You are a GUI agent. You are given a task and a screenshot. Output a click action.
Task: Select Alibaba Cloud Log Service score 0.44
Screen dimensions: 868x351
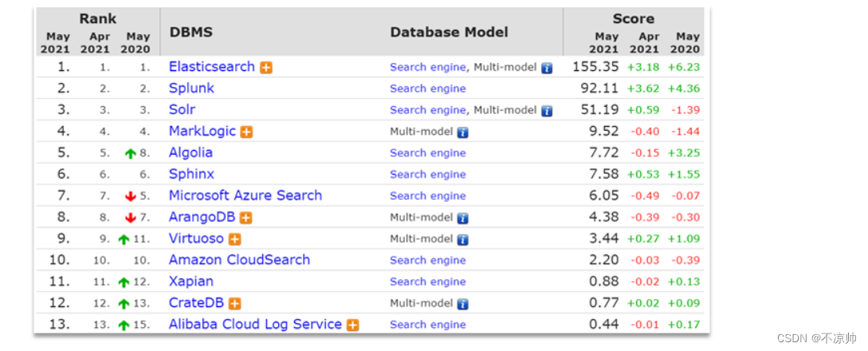[x=604, y=325]
